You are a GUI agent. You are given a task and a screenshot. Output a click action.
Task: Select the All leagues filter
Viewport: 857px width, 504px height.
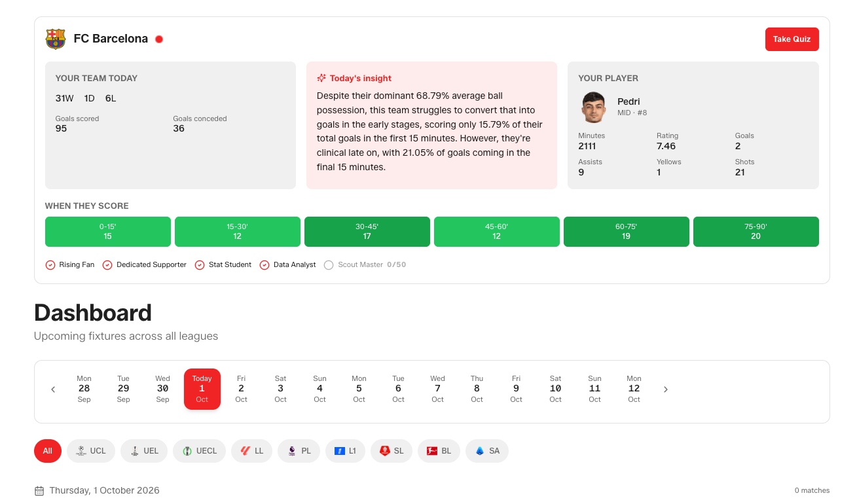click(48, 451)
